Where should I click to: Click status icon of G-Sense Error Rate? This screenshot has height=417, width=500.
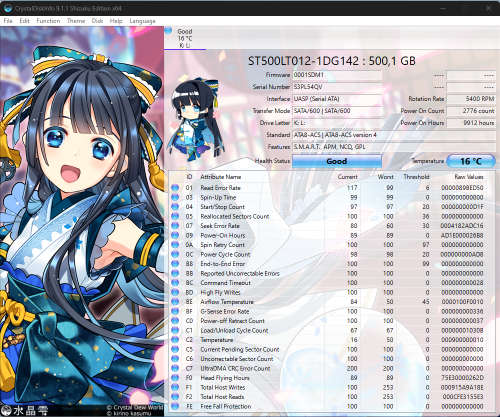point(175,311)
